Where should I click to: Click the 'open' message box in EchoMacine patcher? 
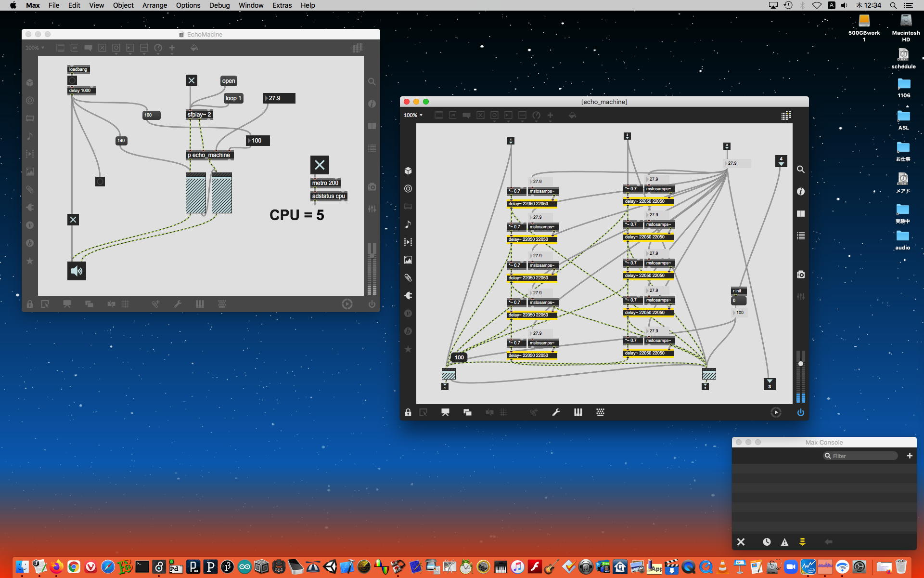[x=229, y=81]
